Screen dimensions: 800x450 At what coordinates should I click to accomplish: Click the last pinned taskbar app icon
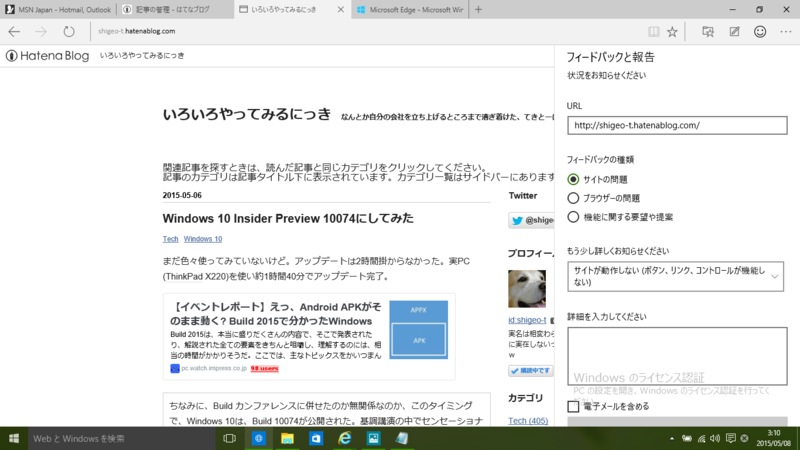click(x=402, y=438)
